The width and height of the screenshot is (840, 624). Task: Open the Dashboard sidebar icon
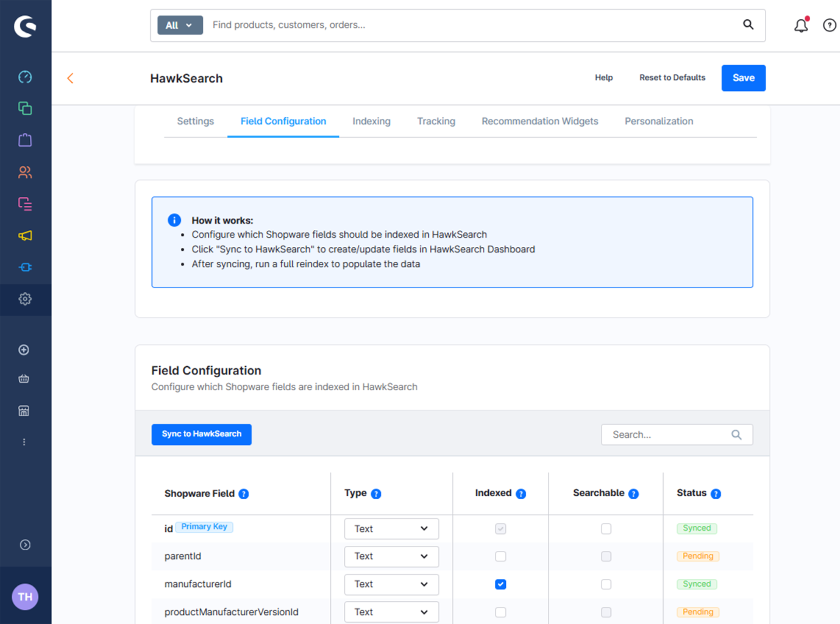tap(25, 77)
